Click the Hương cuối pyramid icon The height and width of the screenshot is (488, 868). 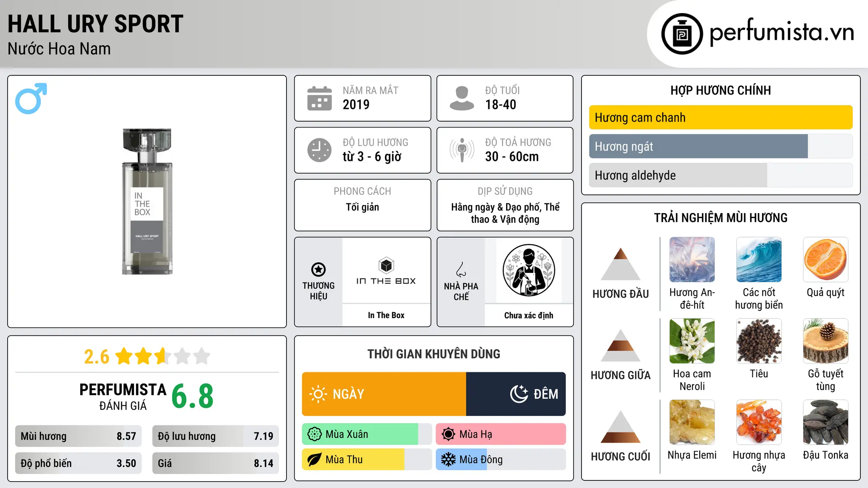[620, 427]
